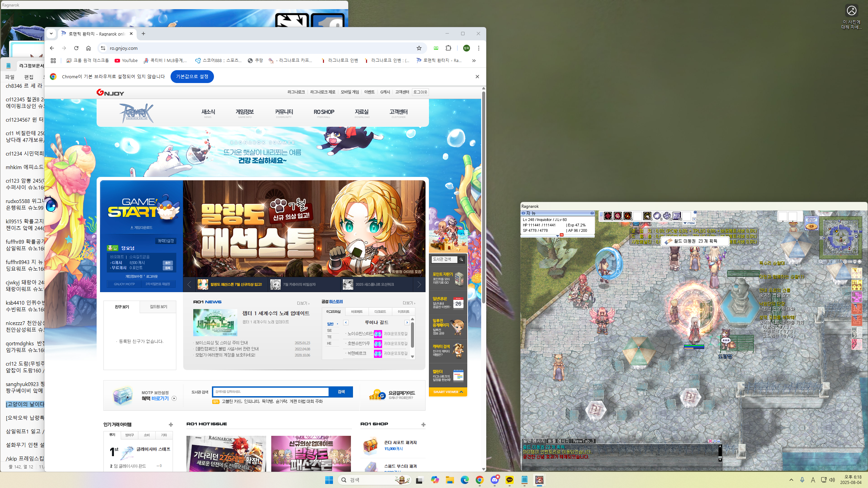Click the 게임다운로드 download link
Viewport: 868px width, 488px height.
point(141,227)
